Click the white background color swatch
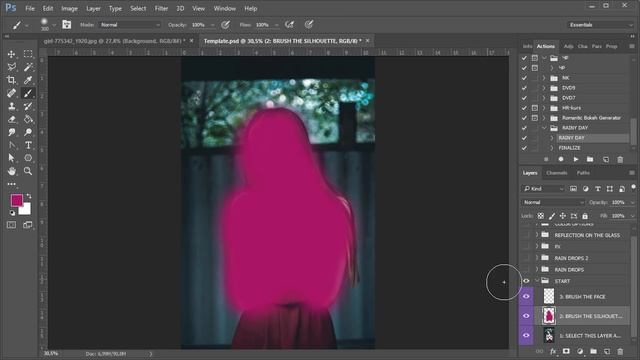Viewport: 640px width, 360px height. point(26,210)
